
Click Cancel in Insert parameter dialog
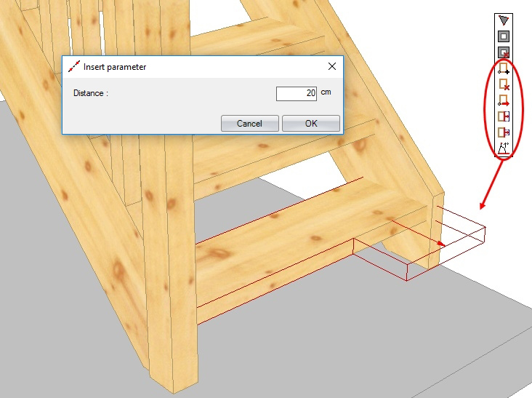(250, 123)
